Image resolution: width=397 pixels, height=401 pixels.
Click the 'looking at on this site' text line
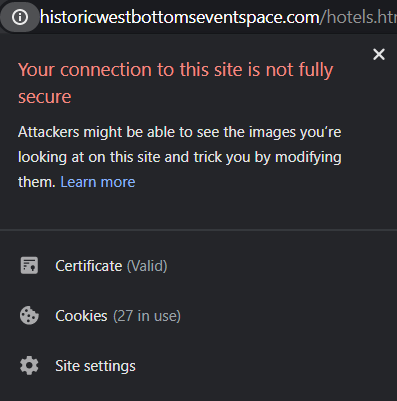point(180,157)
